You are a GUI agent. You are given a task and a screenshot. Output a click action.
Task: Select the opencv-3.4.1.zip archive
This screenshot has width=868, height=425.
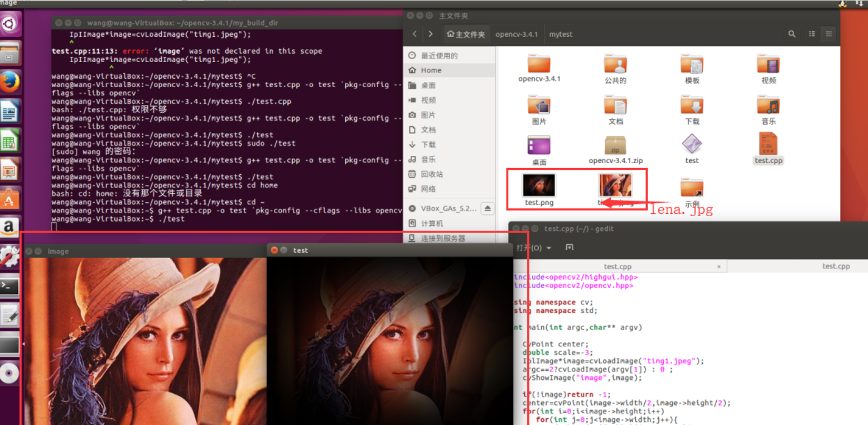615,149
